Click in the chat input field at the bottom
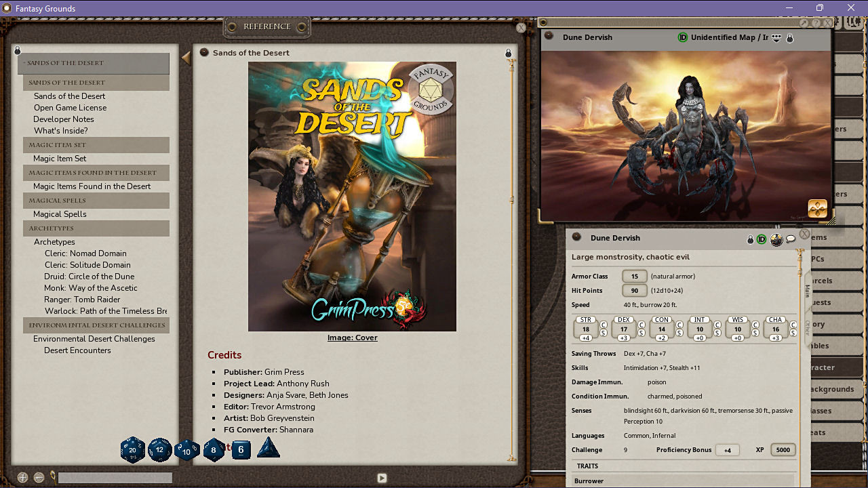Screen dimensions: 868x488 pos(115,478)
